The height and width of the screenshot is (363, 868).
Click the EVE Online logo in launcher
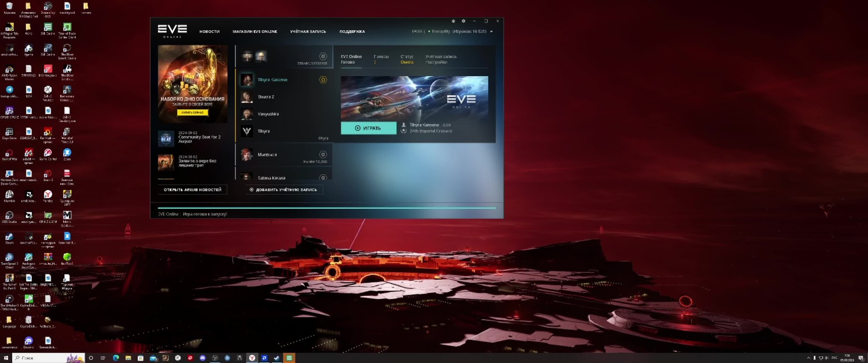click(x=172, y=31)
